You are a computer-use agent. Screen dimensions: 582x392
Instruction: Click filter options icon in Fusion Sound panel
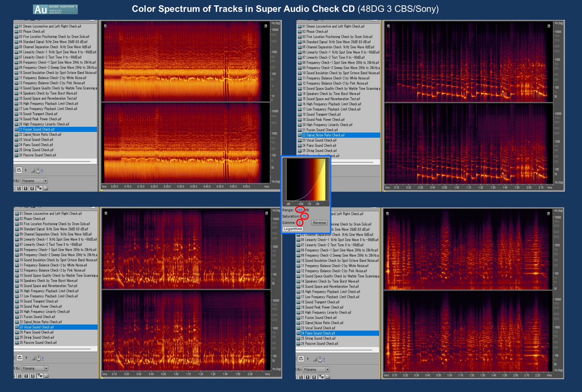39,188
